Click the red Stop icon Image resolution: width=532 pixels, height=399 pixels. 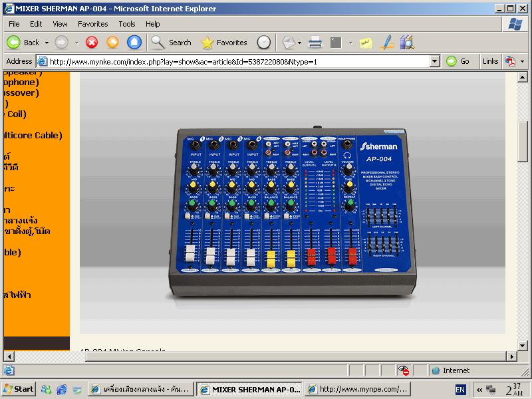point(92,43)
